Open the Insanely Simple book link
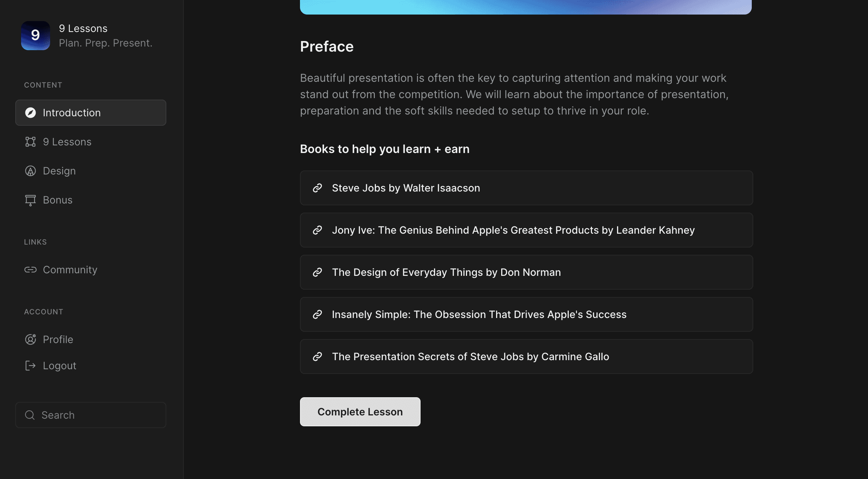 pos(479,314)
